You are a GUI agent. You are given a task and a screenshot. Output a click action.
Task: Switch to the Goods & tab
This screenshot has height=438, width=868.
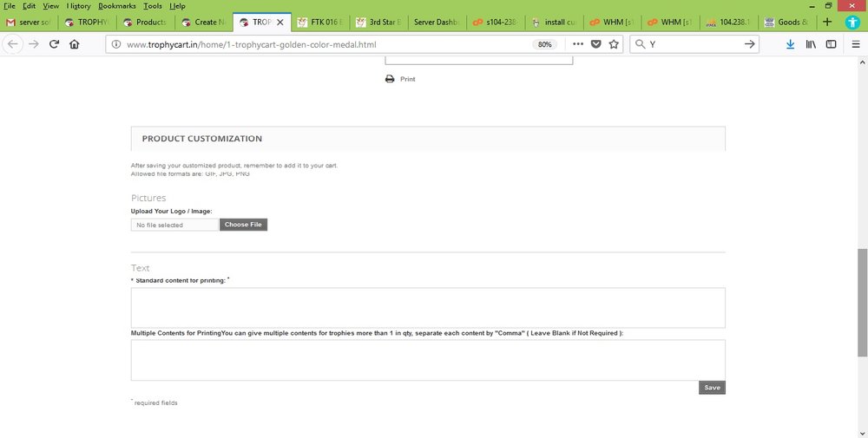pos(786,23)
